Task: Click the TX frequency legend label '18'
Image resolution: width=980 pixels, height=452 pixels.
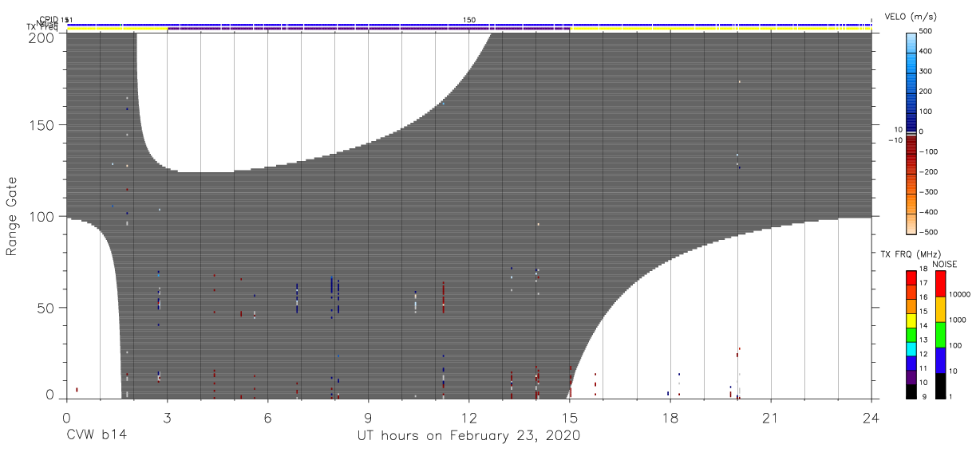Action: [x=925, y=270]
